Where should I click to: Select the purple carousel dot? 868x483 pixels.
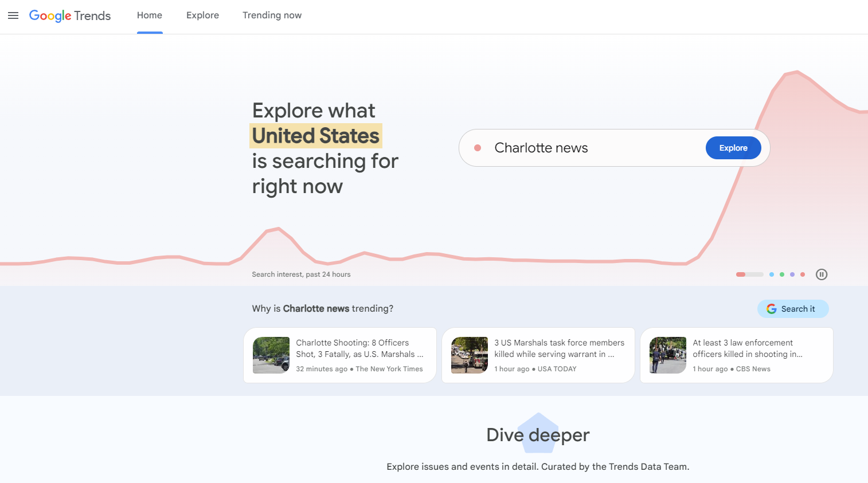point(792,274)
